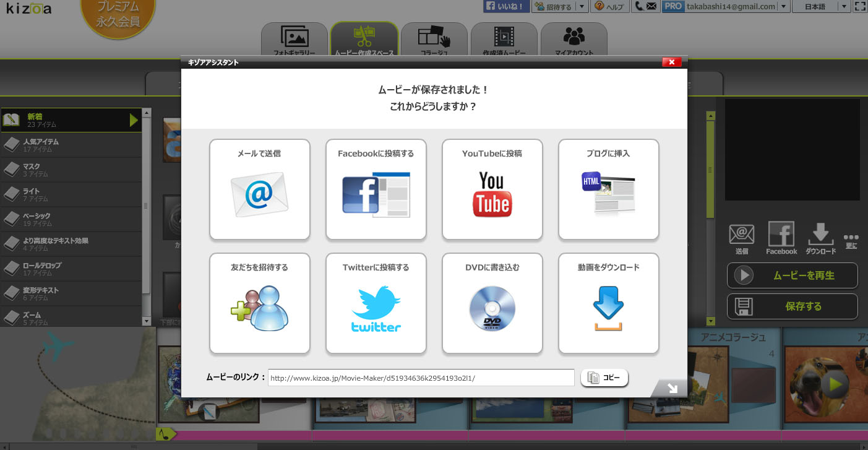Click the ムービーのリンク URL field
The height and width of the screenshot is (450, 868).
click(x=421, y=378)
